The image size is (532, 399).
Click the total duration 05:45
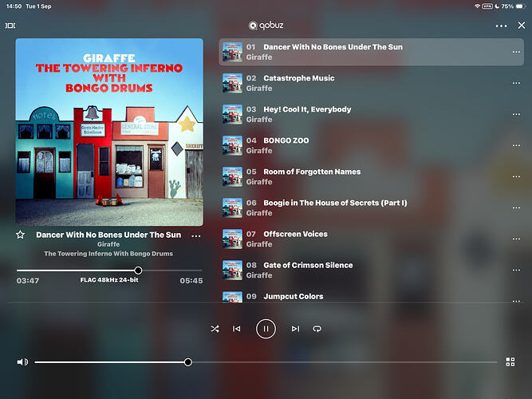point(191,281)
